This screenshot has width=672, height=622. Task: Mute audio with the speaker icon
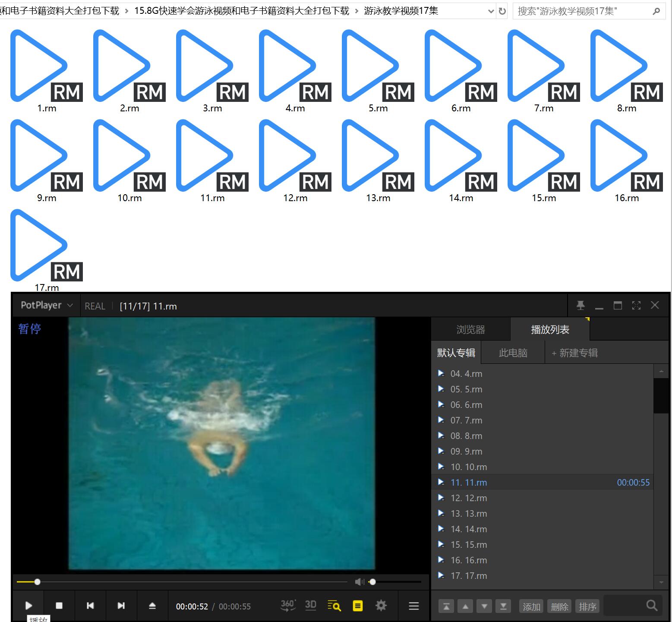tap(359, 582)
